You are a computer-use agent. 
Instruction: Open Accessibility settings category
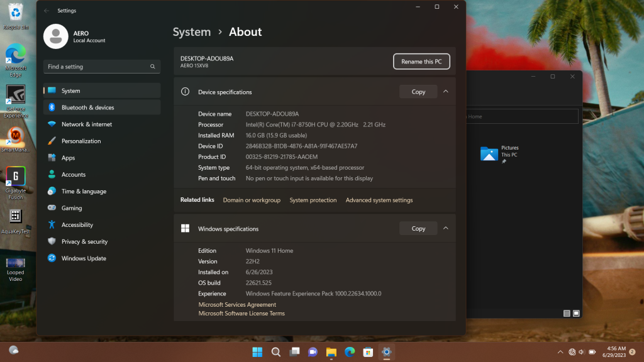pyautogui.click(x=102, y=225)
